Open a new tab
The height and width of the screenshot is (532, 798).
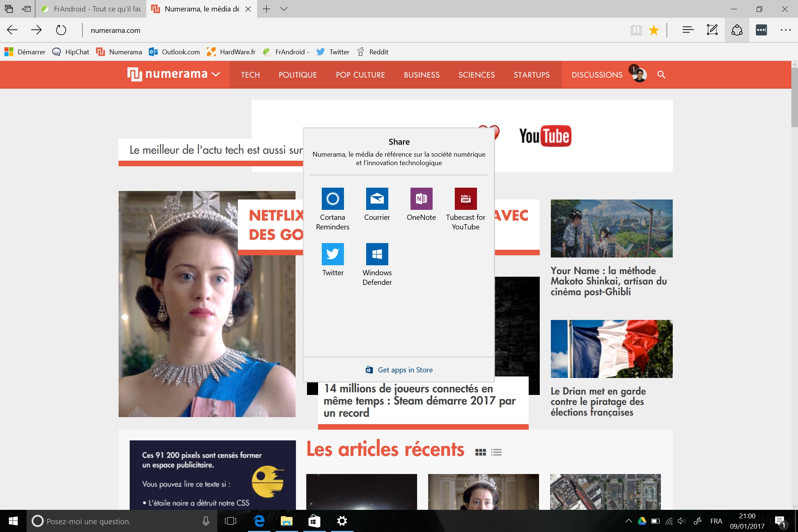[266, 9]
